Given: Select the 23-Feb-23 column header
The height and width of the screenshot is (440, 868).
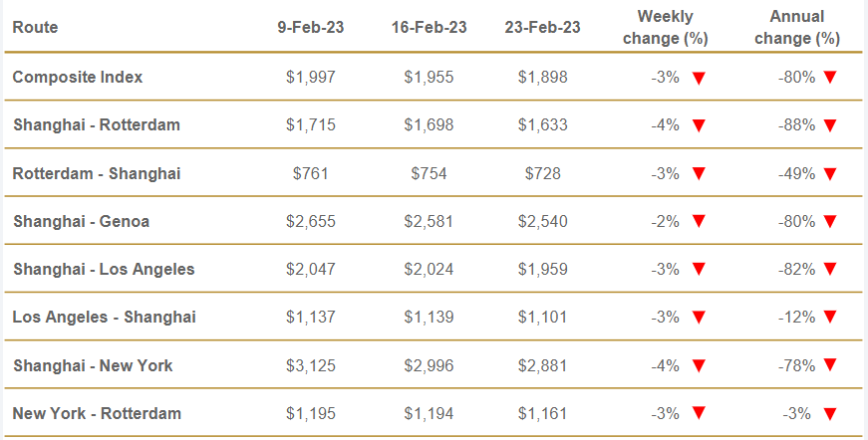Looking at the screenshot, I should [x=542, y=27].
